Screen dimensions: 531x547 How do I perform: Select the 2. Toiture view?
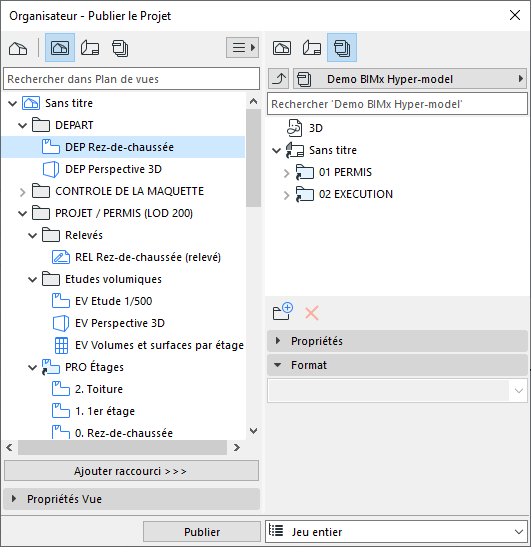(x=99, y=389)
